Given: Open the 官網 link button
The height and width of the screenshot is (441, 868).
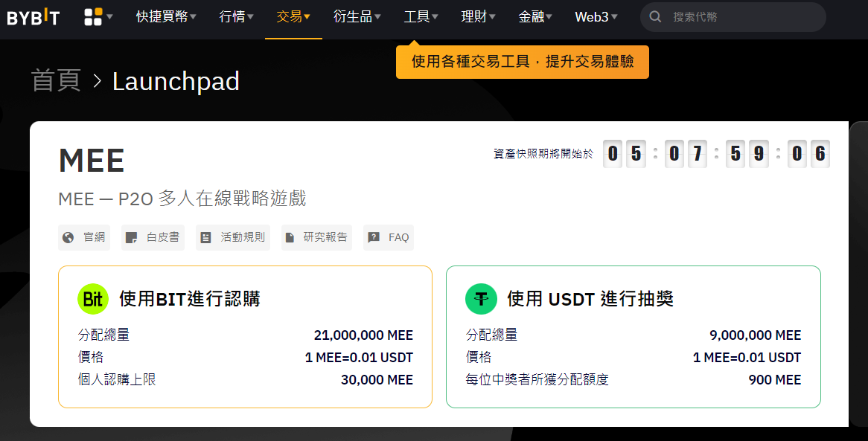Looking at the screenshot, I should (x=84, y=237).
